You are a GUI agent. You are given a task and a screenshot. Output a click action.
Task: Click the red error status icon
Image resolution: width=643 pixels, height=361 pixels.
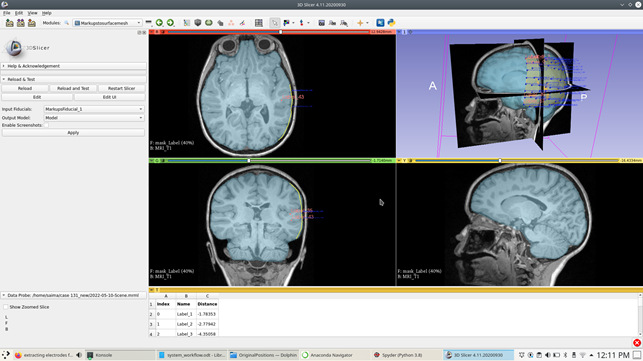point(637,343)
